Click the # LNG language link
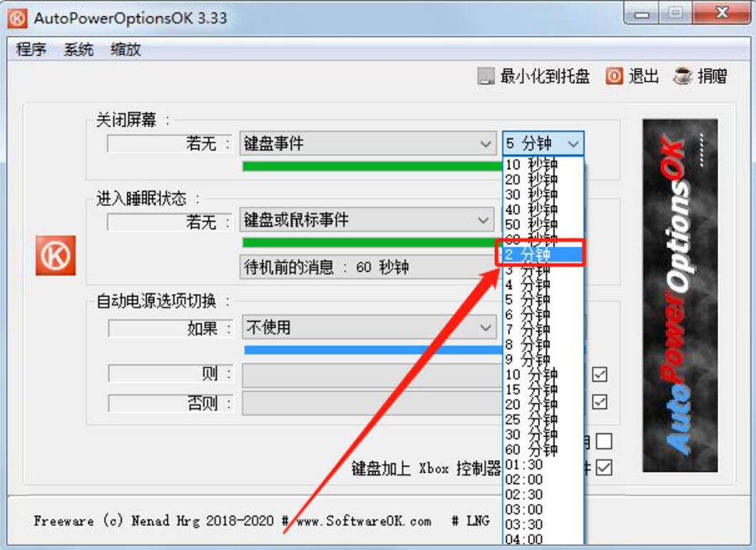Image resolution: width=756 pixels, height=550 pixels. tap(471, 521)
